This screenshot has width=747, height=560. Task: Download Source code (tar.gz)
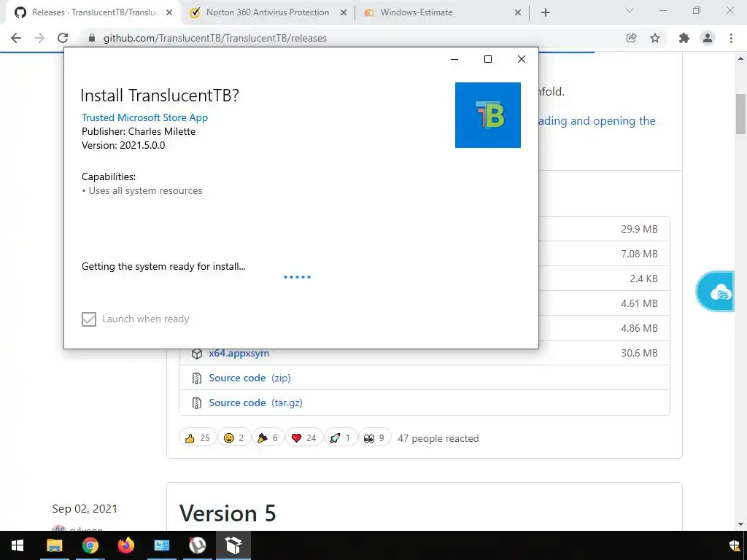coord(255,402)
